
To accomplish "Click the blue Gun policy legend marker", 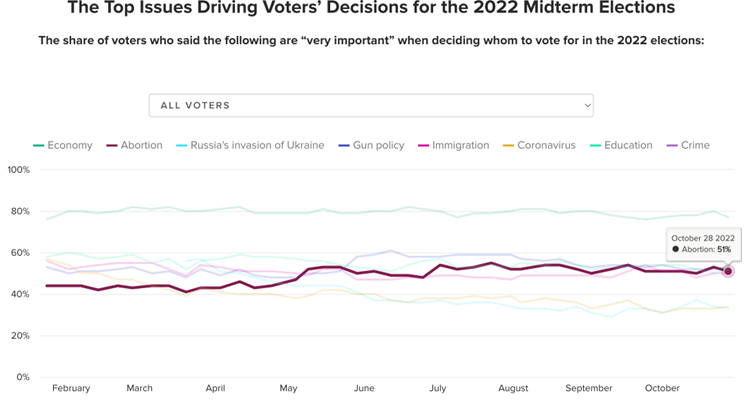I will click(344, 145).
